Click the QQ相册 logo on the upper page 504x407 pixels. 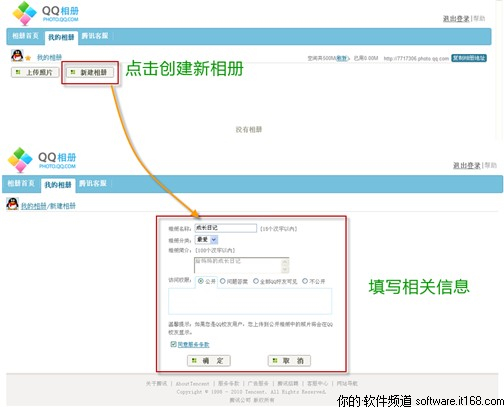point(46,14)
